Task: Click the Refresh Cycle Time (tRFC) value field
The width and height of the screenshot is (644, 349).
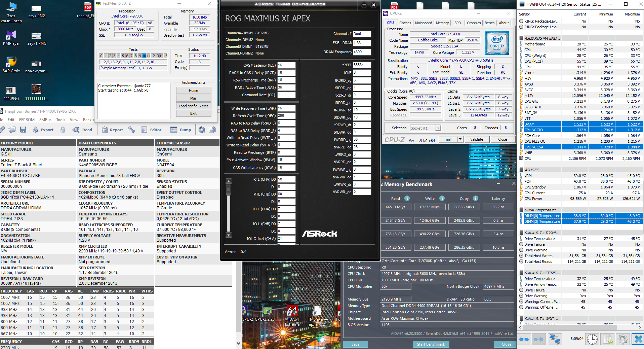Action: (286, 116)
